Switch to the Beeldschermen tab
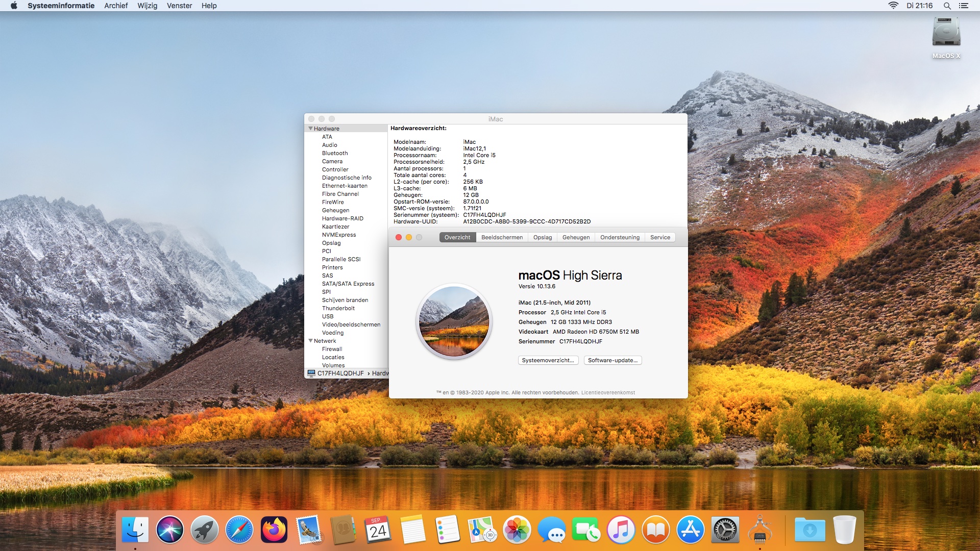The image size is (980, 551). tap(502, 237)
